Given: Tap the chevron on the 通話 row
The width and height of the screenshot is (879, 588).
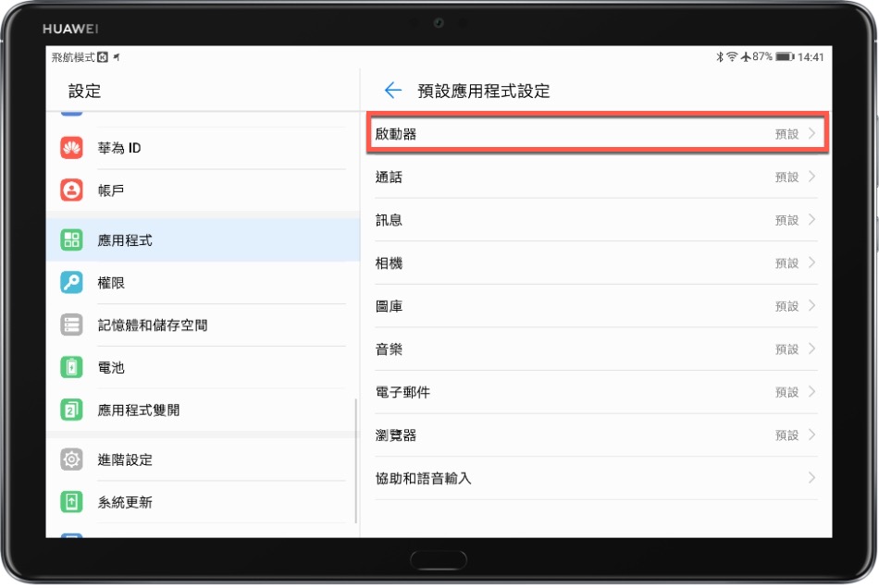Looking at the screenshot, I should click(811, 177).
